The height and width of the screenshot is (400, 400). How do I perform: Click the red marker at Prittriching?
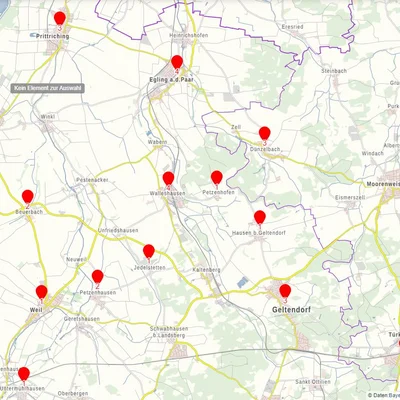60,18
